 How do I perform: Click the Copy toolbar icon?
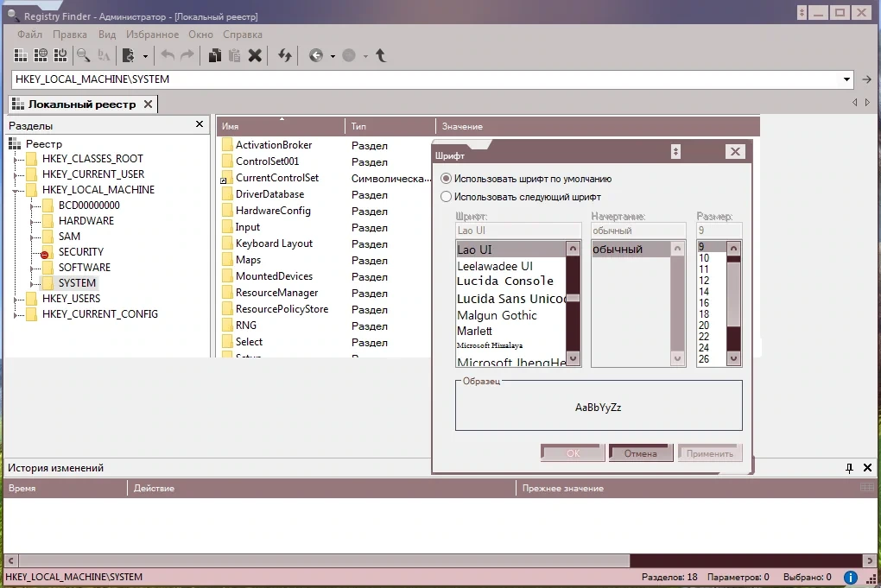(214, 55)
